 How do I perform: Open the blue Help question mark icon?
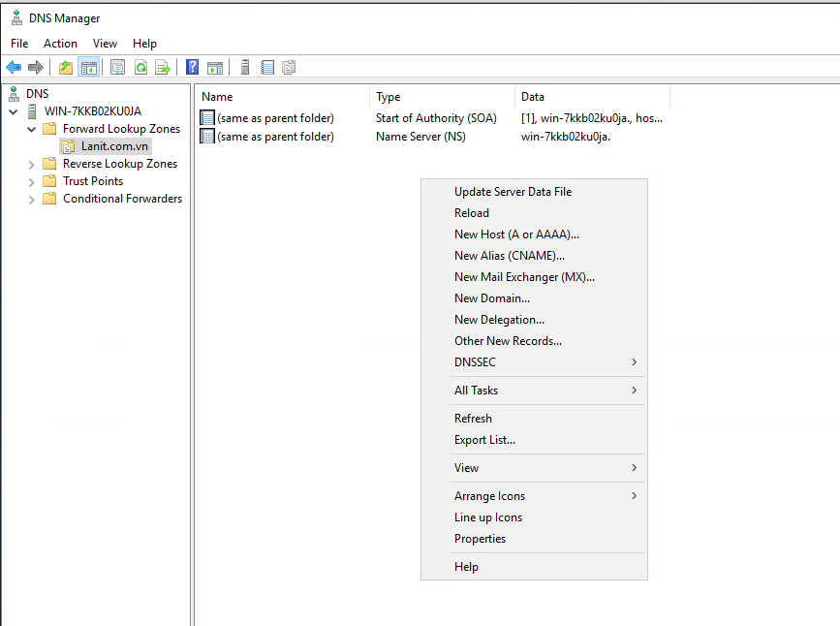pyautogui.click(x=193, y=68)
